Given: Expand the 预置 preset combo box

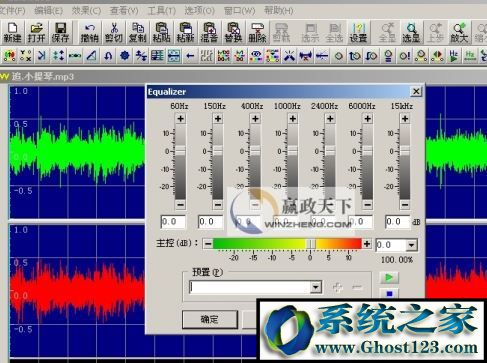Looking at the screenshot, I should point(316,287).
